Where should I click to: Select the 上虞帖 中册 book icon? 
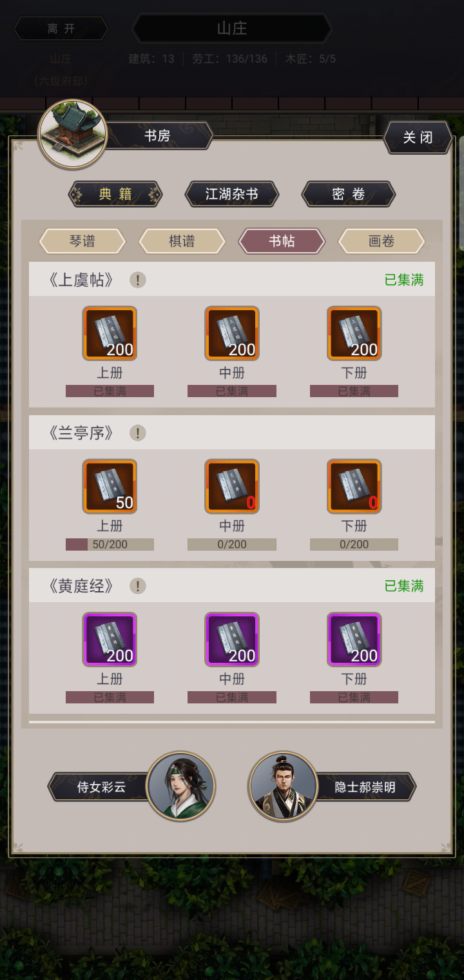tap(232, 333)
